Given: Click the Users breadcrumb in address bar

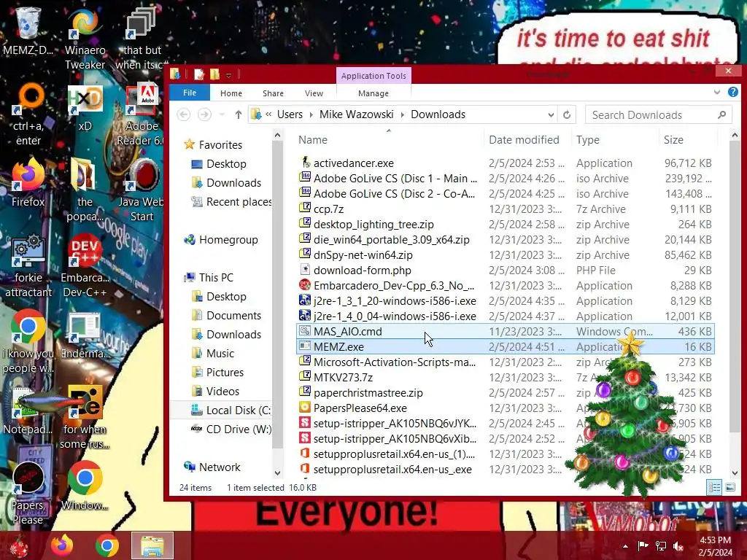Looking at the screenshot, I should click(290, 114).
